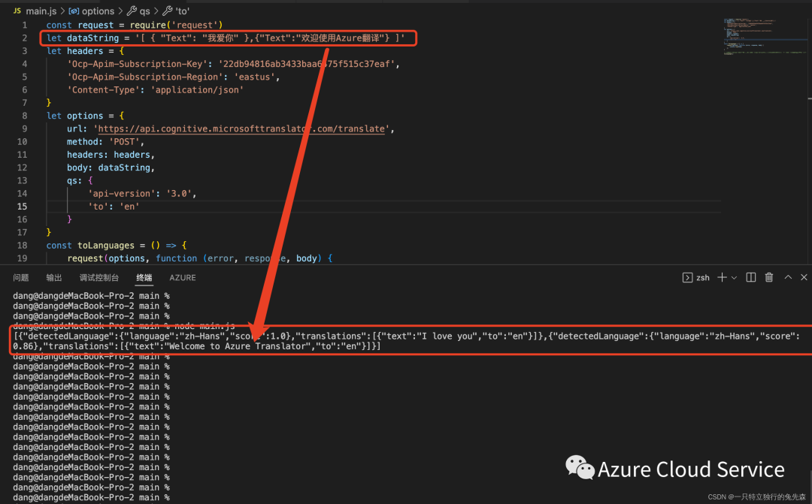The height and width of the screenshot is (504, 812).
Task: Click the toLanguages constant name
Action: (106, 246)
